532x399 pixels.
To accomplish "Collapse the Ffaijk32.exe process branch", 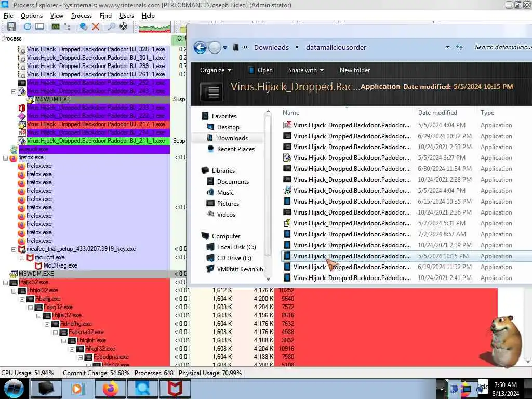I will (5, 282).
